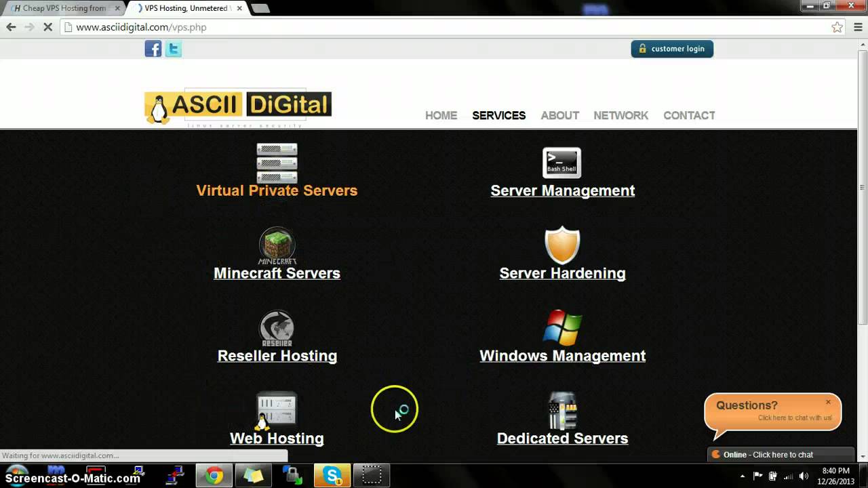868x488 pixels.
Task: Open the network signal tray icon
Action: (x=788, y=476)
